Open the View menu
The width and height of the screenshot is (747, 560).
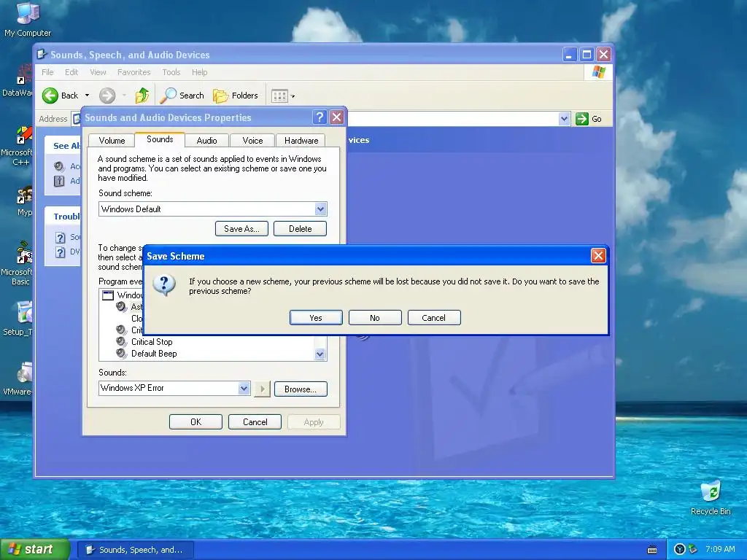click(98, 72)
